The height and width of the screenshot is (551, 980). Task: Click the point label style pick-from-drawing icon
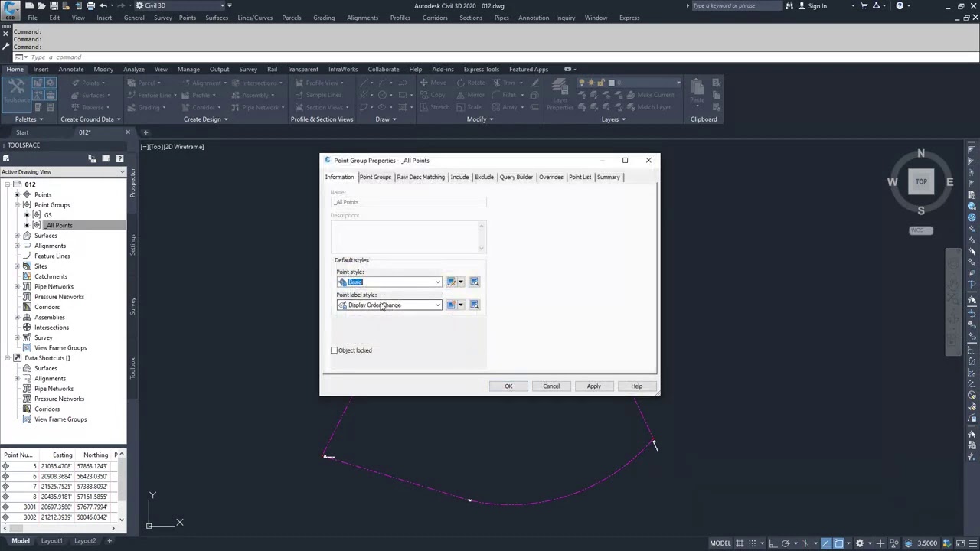pos(474,305)
